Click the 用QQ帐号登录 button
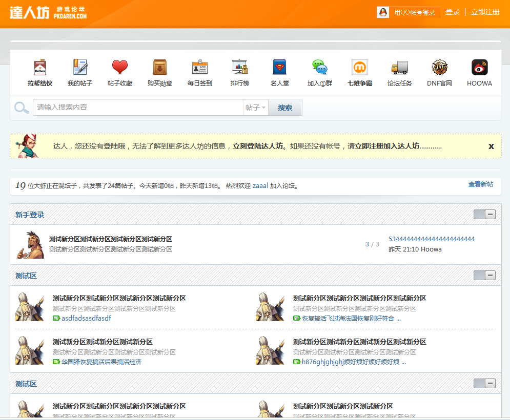The width and height of the screenshot is (510, 420). coord(409,12)
